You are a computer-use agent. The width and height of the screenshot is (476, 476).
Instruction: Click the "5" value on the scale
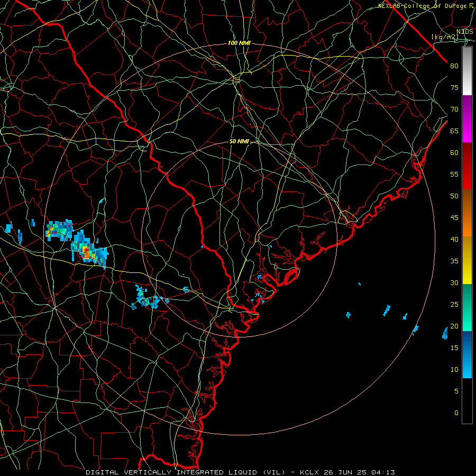point(456,391)
